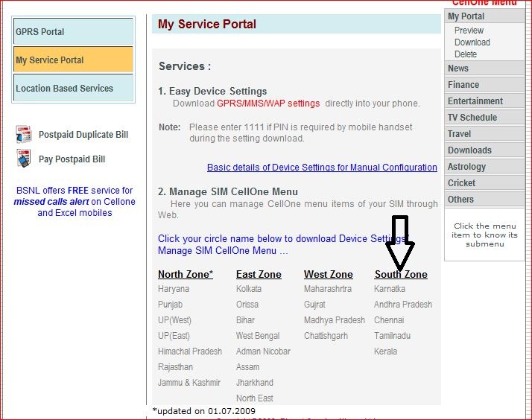Choose the Chattishgarh circle
532x420 pixels.
[x=326, y=336]
